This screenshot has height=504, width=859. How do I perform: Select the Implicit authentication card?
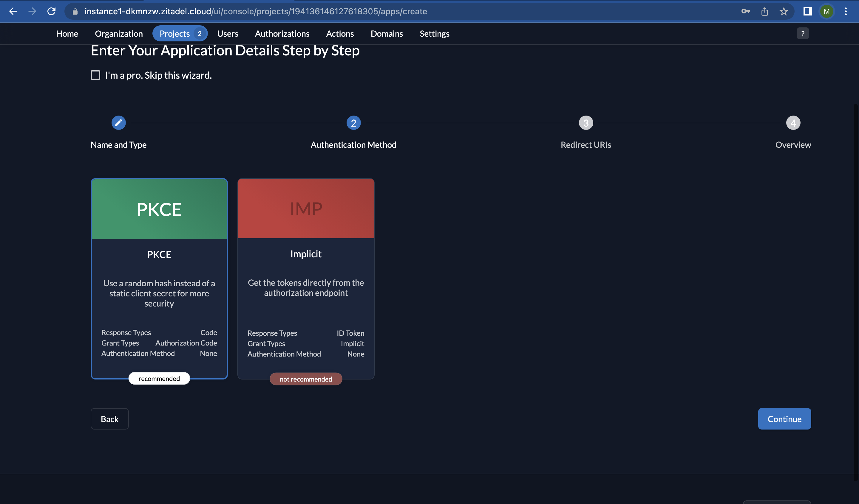306,278
